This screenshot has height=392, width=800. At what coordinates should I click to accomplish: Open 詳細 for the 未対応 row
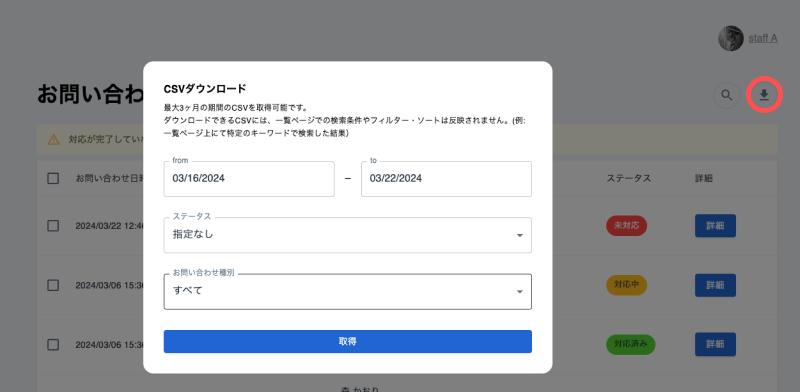pos(715,226)
